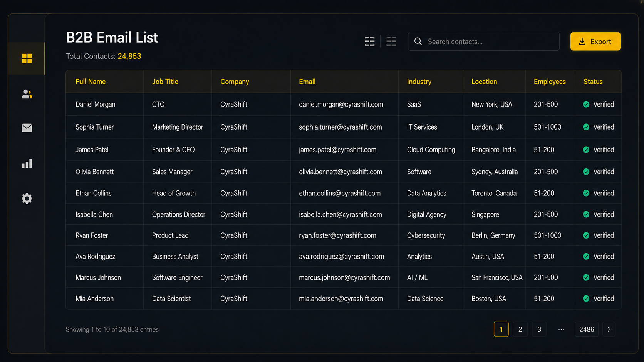Click the AI / ML industry cell
The height and width of the screenshot is (362, 644).
coord(417,277)
